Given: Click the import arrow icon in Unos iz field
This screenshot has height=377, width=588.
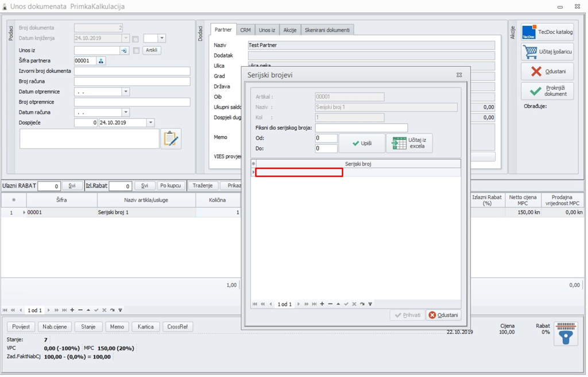Looking at the screenshot, I should pyautogui.click(x=123, y=51).
